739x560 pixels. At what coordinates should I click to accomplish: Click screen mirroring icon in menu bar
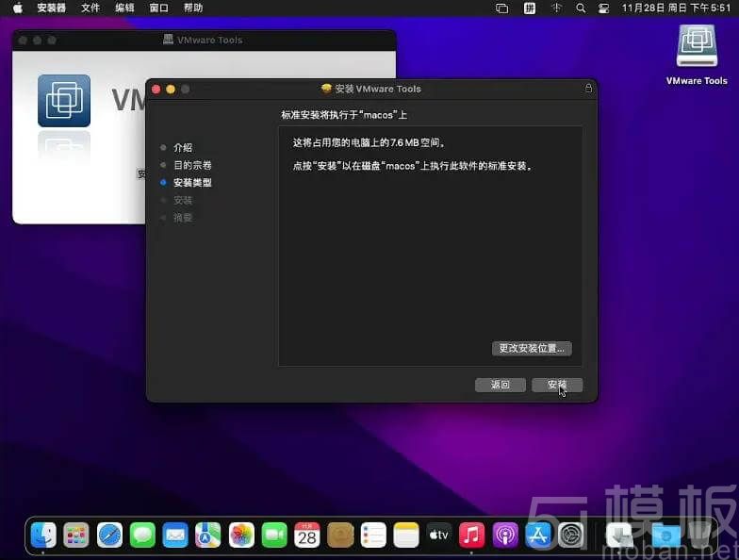coord(502,8)
